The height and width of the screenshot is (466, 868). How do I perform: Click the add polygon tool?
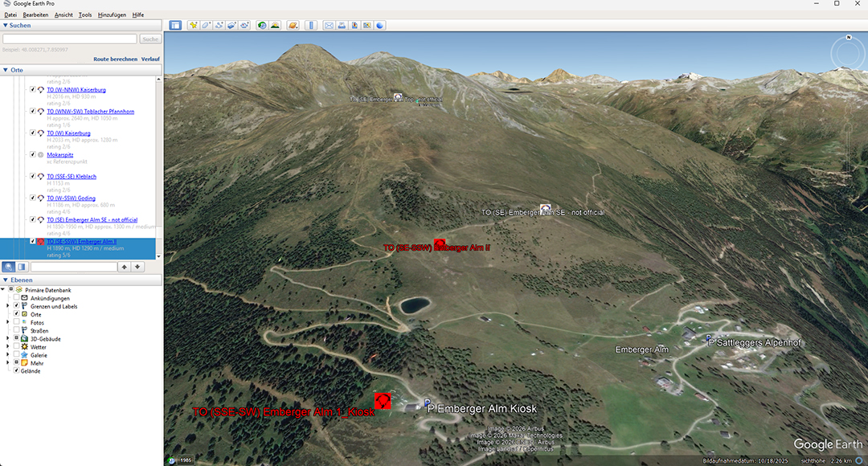[206, 25]
